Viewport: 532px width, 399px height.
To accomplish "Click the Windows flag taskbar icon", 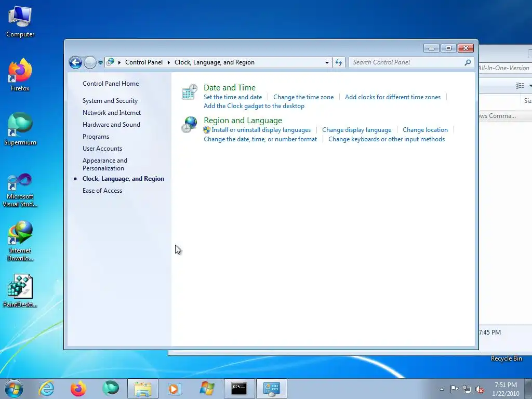I will tap(207, 389).
